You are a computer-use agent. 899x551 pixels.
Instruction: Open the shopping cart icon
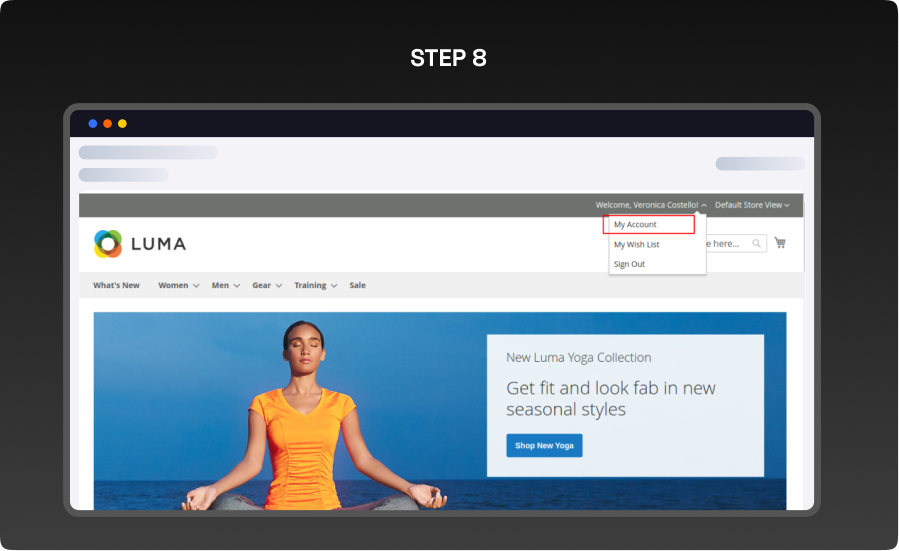(x=780, y=243)
